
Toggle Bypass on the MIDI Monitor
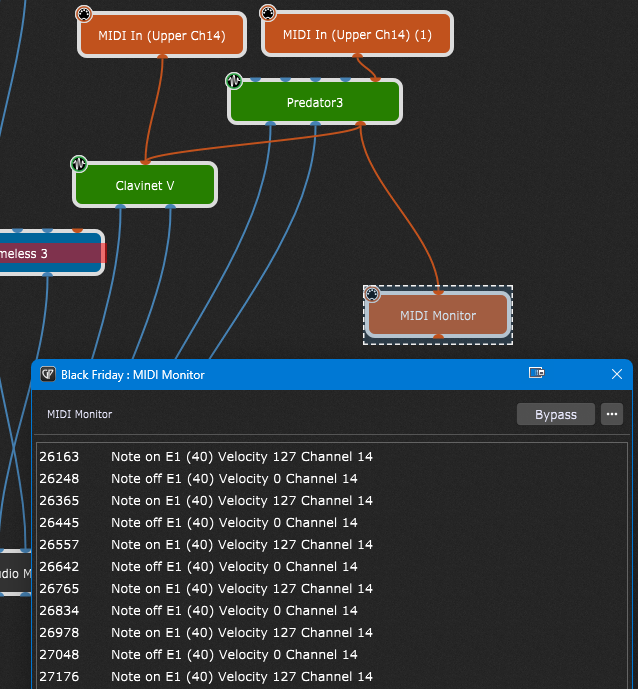pos(555,414)
